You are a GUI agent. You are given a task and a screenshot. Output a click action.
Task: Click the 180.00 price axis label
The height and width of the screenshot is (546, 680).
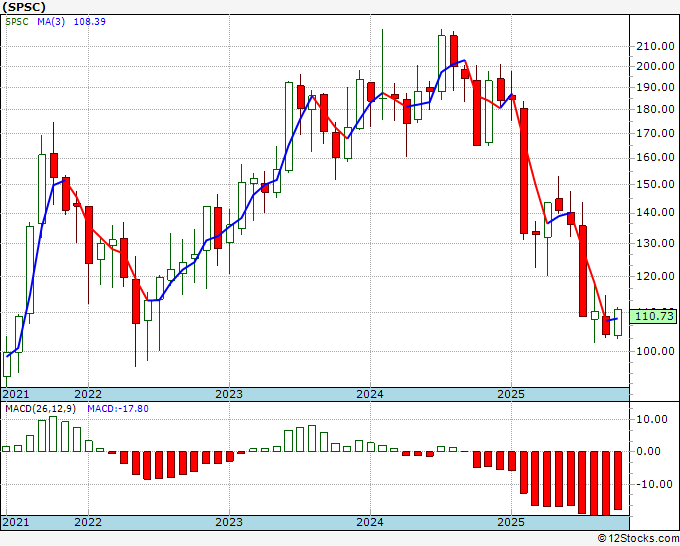click(x=655, y=109)
